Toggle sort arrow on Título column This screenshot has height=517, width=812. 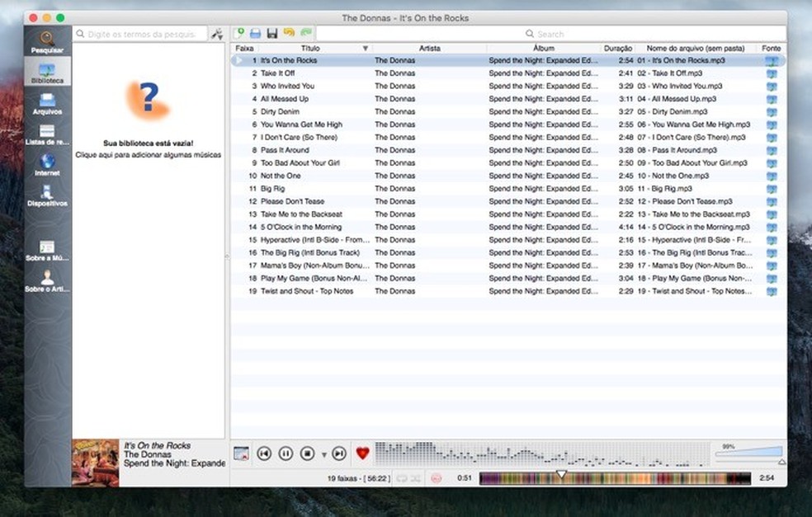point(365,48)
